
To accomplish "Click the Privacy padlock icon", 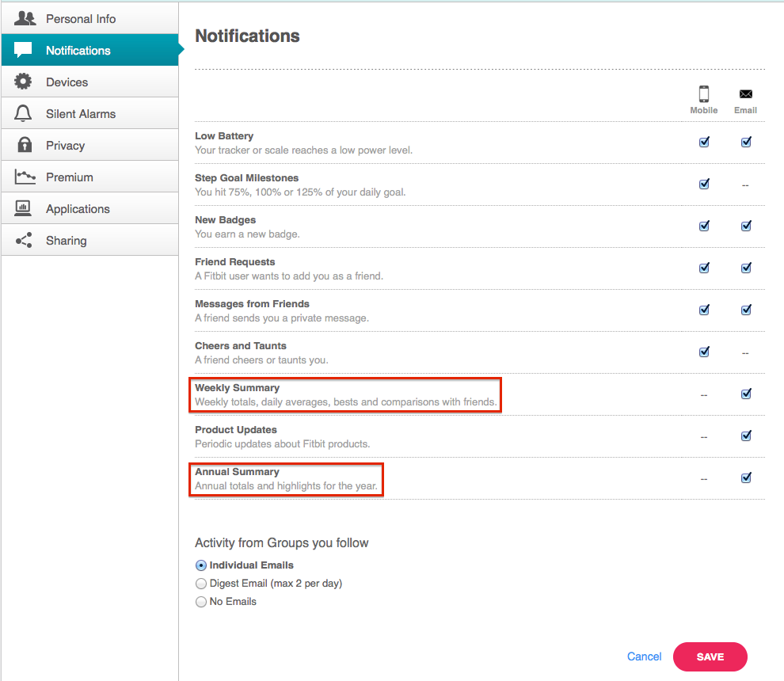I will coord(25,145).
